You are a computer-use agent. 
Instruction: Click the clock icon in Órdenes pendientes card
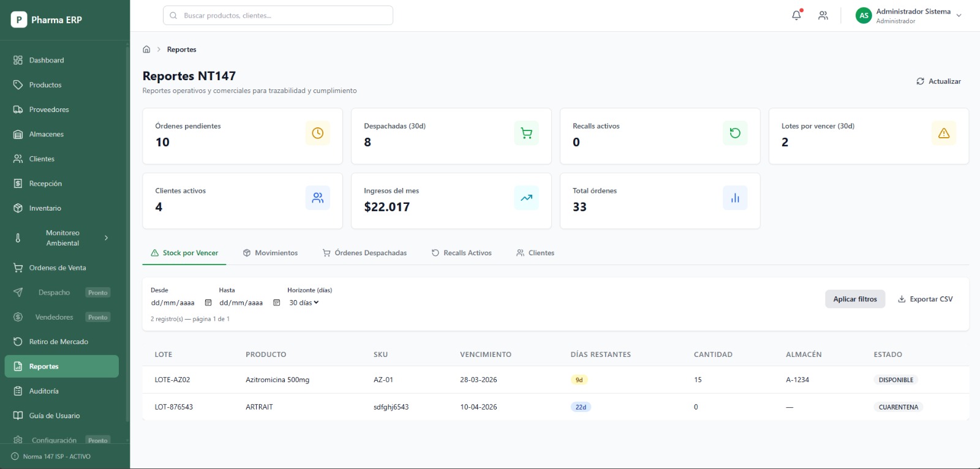(317, 133)
